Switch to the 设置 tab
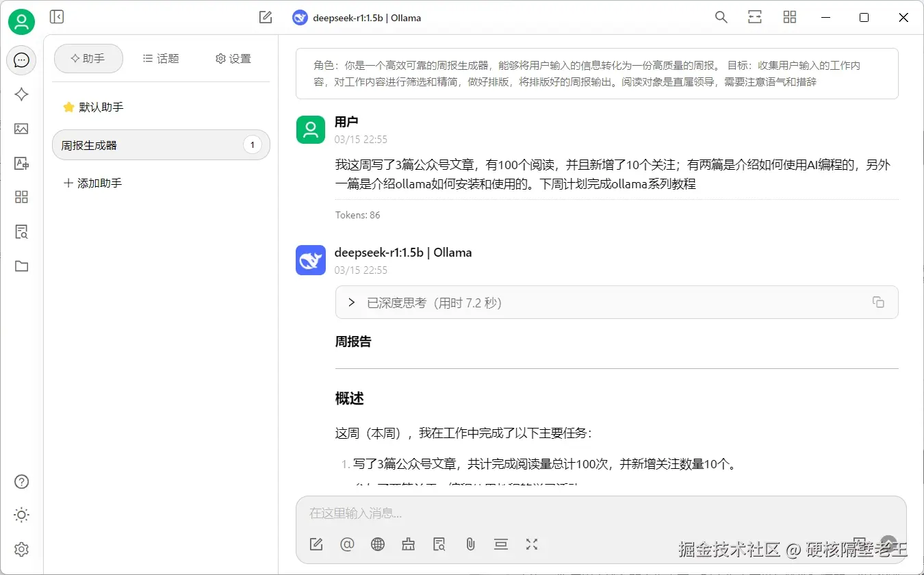The width and height of the screenshot is (924, 575). tap(233, 59)
